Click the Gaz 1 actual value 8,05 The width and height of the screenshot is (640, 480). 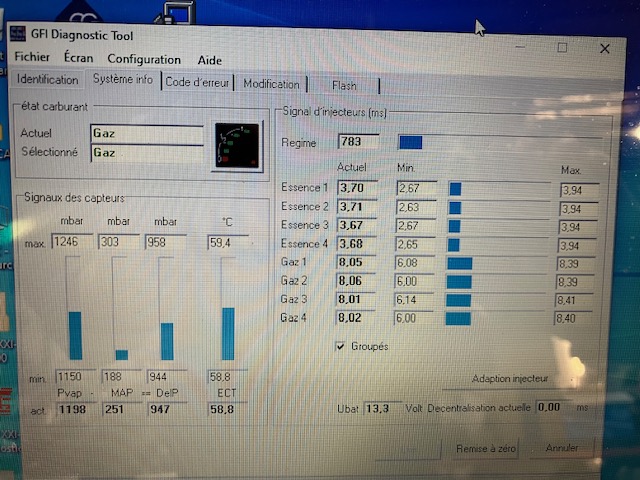356,262
